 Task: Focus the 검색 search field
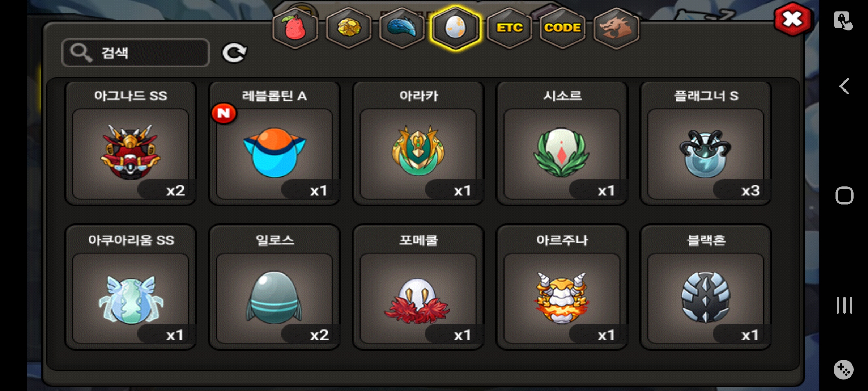136,53
